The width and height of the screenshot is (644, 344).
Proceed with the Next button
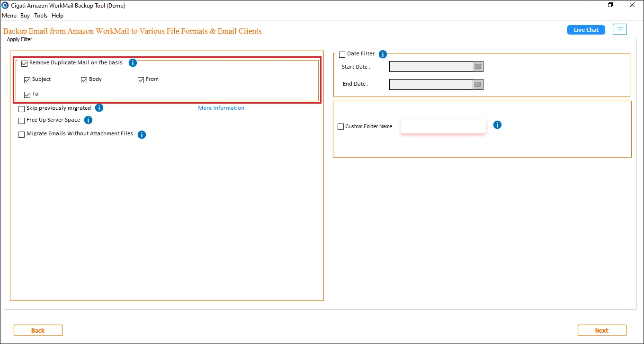(602, 330)
